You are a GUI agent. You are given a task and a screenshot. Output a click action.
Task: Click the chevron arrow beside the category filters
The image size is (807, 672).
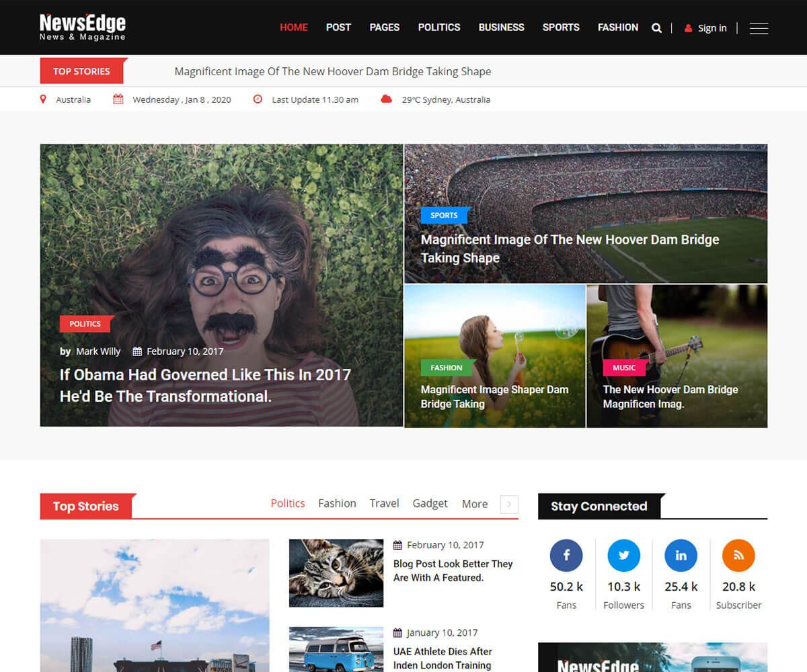coord(509,504)
